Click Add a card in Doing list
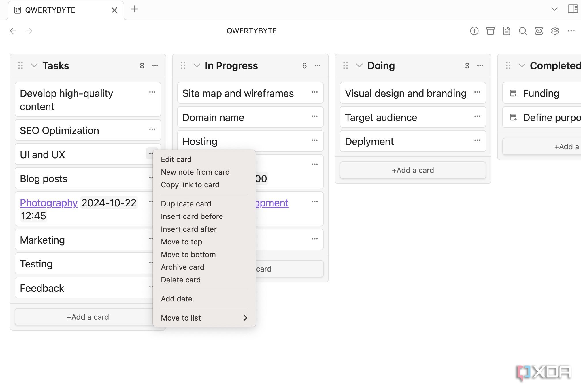 (413, 170)
